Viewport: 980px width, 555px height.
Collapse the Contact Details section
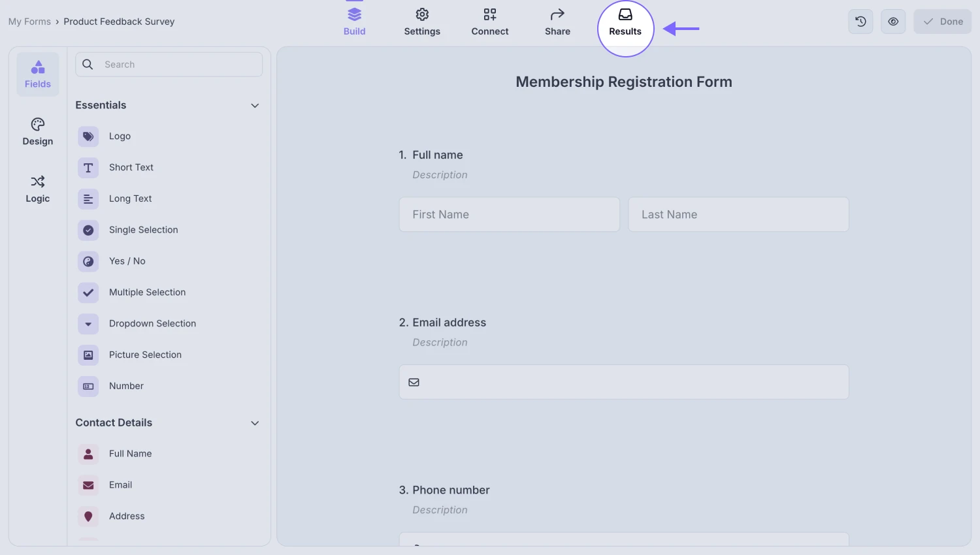255,423
